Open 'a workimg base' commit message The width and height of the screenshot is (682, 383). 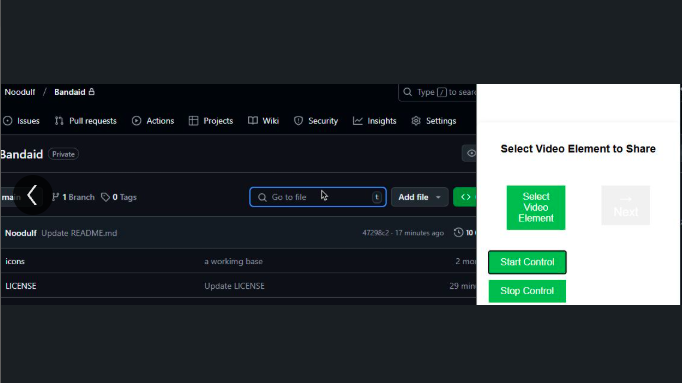coord(234,261)
